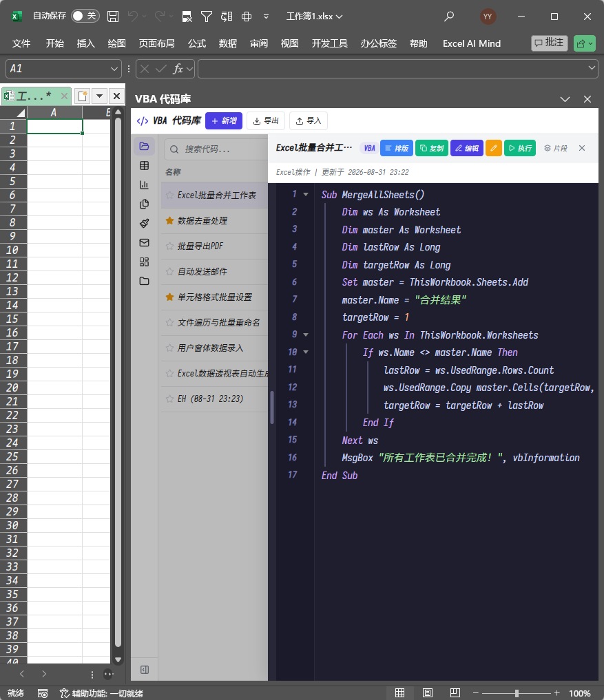Click the YY user account avatar
Screen dimensions: 604x700
[x=488, y=17]
